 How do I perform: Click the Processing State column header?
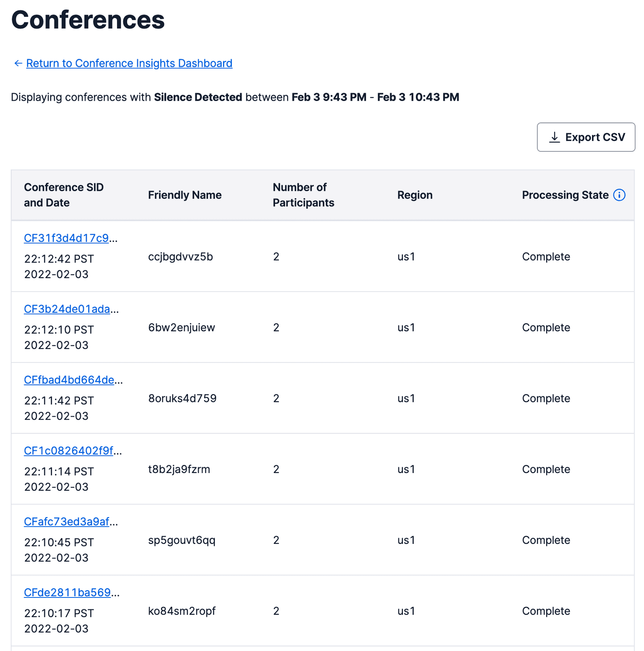(565, 195)
